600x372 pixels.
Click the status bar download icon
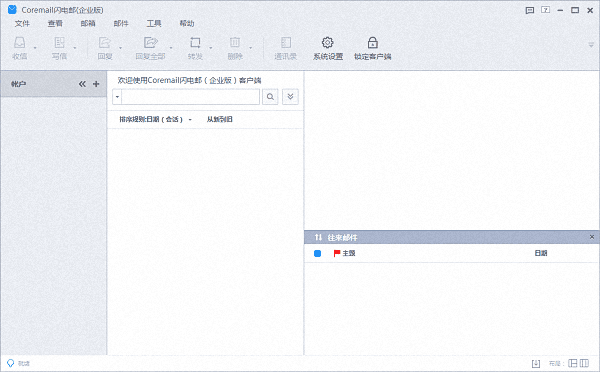[x=536, y=363]
